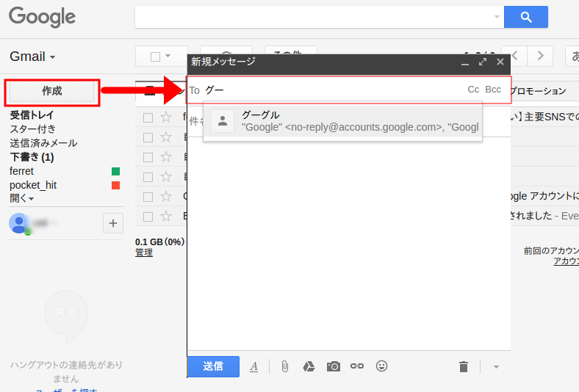Tick the checkbox of the fourth mail row
Screen dimensions: 579x392
(148, 178)
